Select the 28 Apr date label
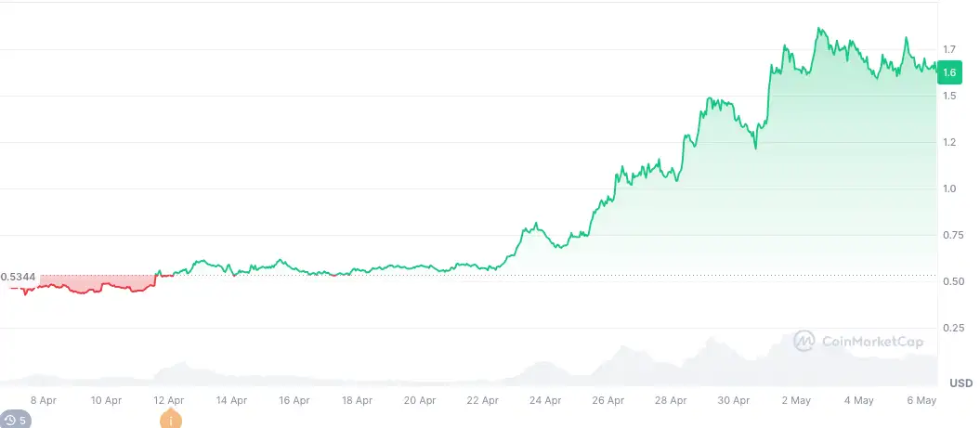The width and height of the screenshot is (980, 428). (x=671, y=401)
